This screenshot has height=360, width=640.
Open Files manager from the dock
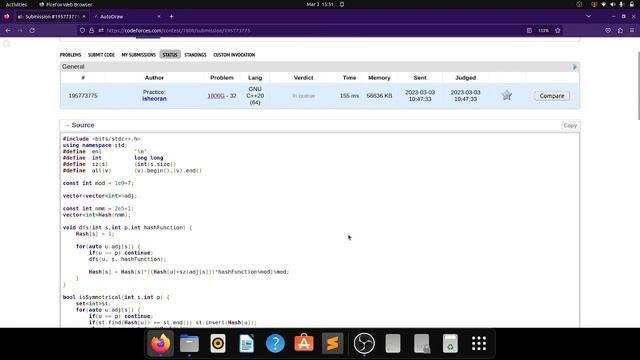click(x=189, y=343)
